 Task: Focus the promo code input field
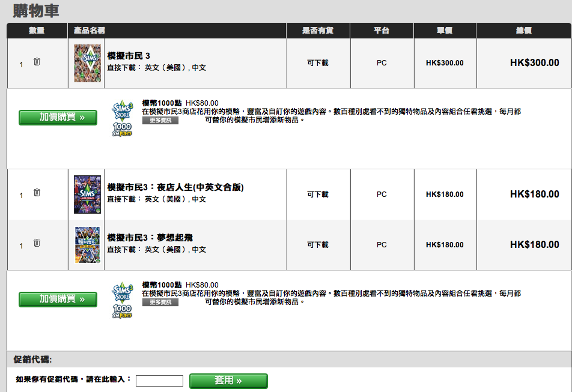[159, 381]
